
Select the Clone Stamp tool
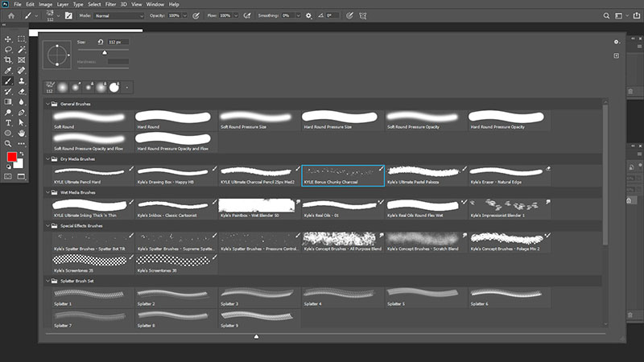click(22, 81)
